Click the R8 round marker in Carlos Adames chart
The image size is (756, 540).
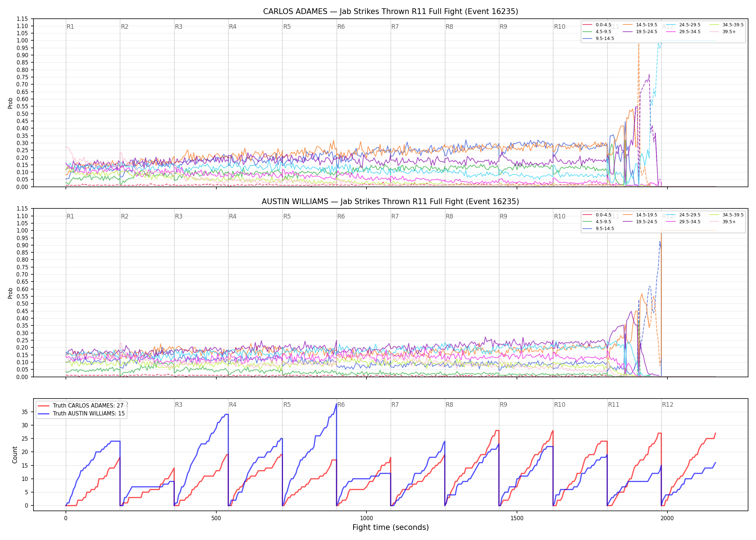tap(449, 27)
